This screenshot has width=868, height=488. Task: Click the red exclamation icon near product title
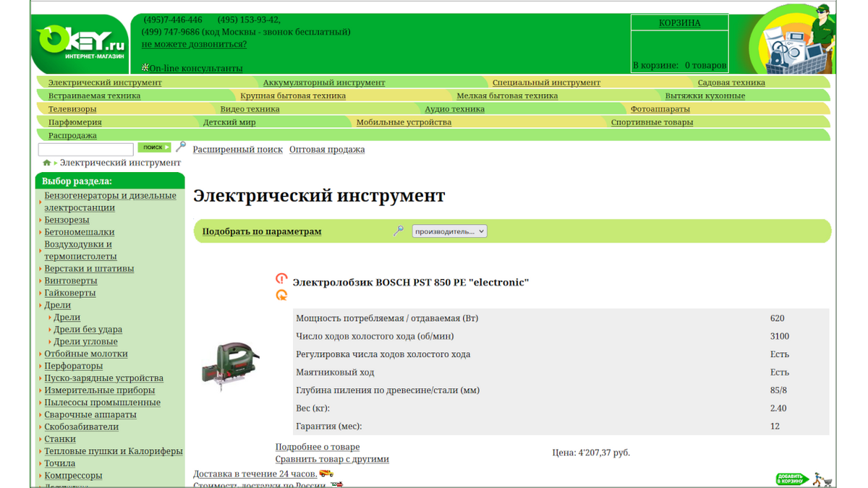pyautogui.click(x=281, y=278)
